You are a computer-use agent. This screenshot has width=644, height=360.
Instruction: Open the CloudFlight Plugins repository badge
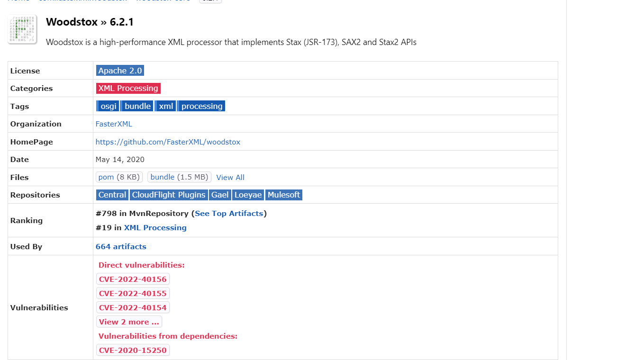169,195
